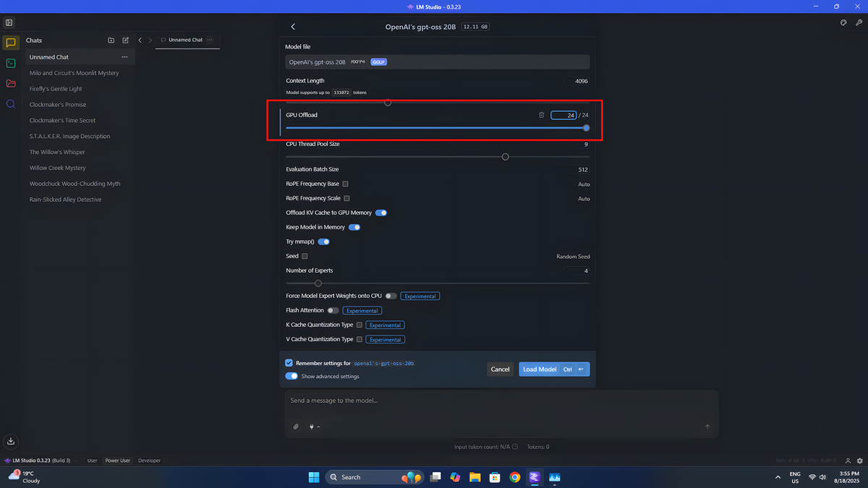Switch to the Developer mode tab
868x488 pixels.
(149, 460)
